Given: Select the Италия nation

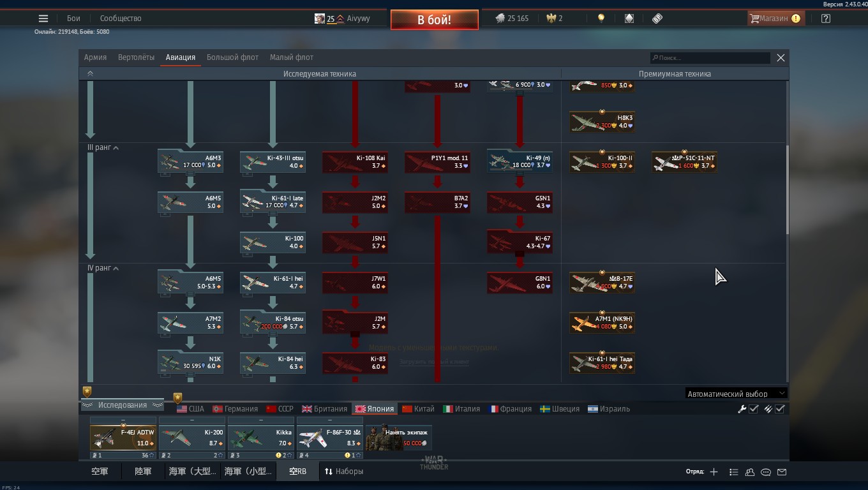Looking at the screenshot, I should tap(461, 409).
